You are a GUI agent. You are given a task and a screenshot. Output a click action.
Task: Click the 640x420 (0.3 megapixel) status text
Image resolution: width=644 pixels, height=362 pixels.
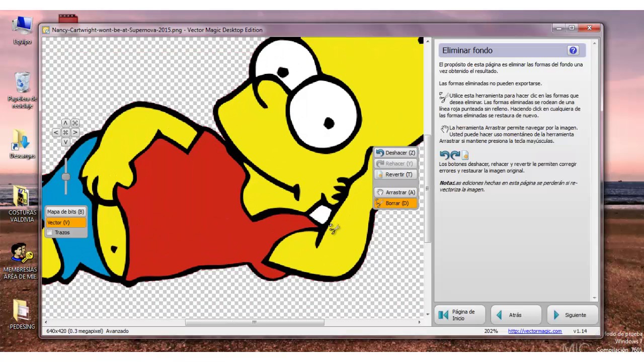click(x=74, y=331)
